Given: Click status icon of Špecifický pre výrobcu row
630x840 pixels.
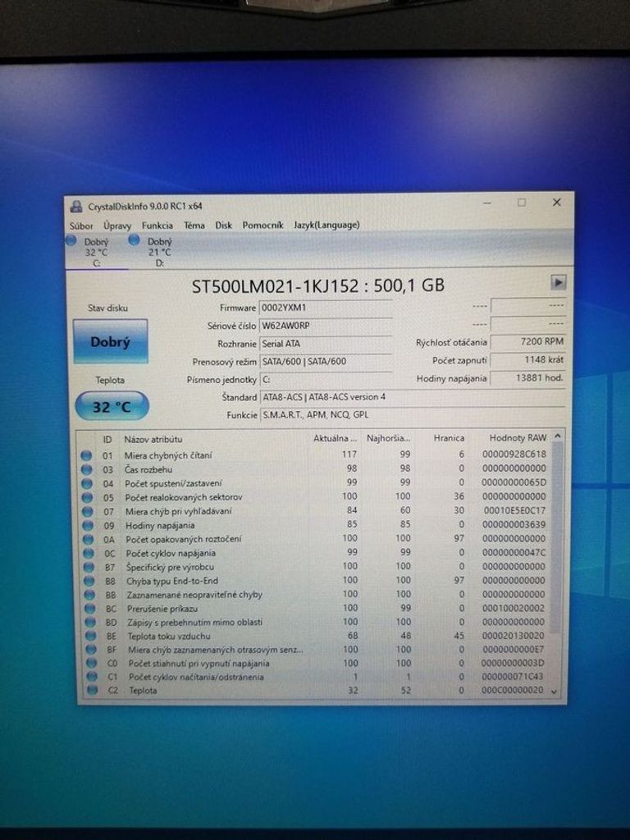Looking at the screenshot, I should [89, 567].
